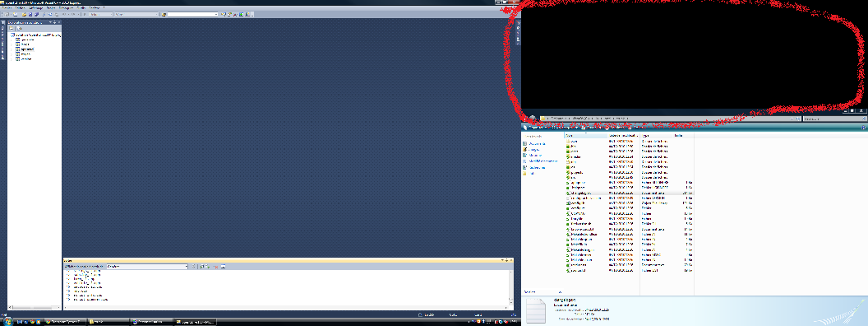Open the Images favorite link in Explorer
The image size is (868, 326).
tap(533, 150)
